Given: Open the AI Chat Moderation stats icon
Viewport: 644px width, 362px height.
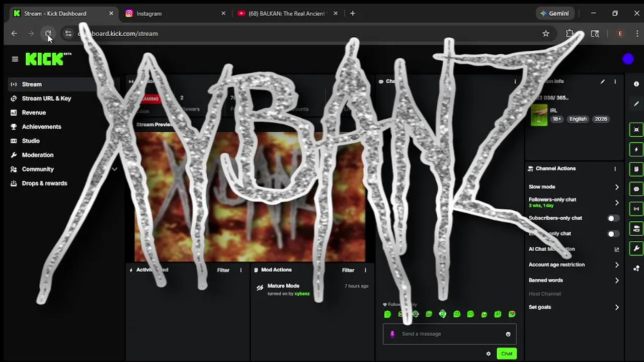Looking at the screenshot, I should coord(617,249).
